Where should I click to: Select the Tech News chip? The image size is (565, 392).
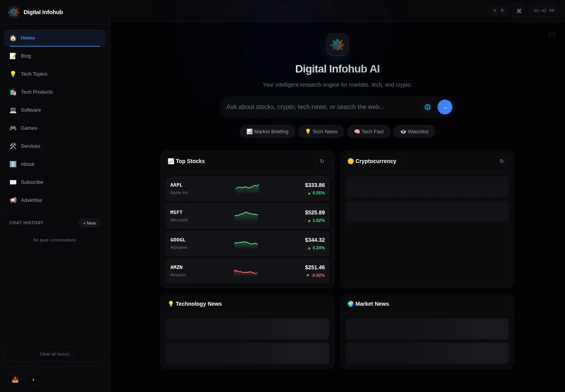321,132
